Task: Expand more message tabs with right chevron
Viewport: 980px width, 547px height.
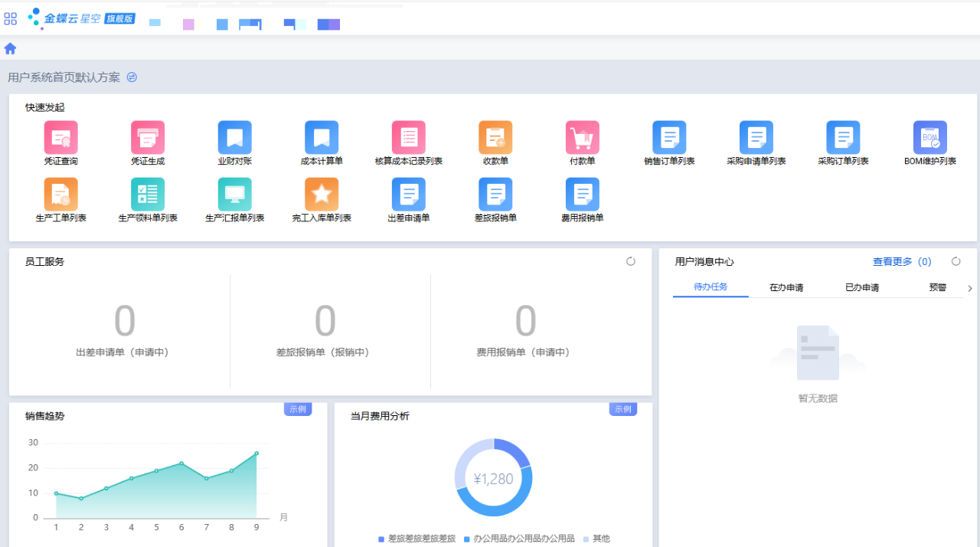Action: pyautogui.click(x=970, y=289)
